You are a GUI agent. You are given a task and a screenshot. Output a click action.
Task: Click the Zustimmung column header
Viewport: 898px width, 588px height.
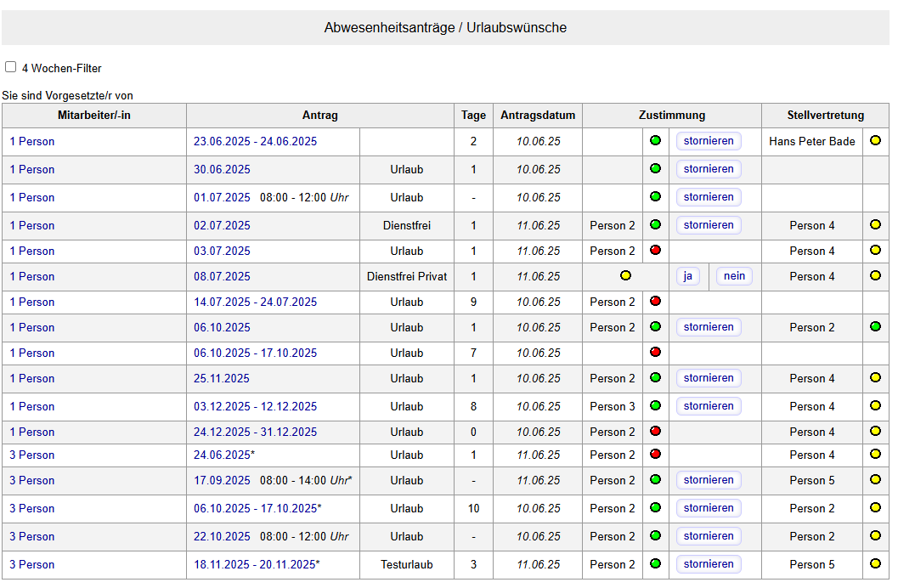tap(671, 116)
